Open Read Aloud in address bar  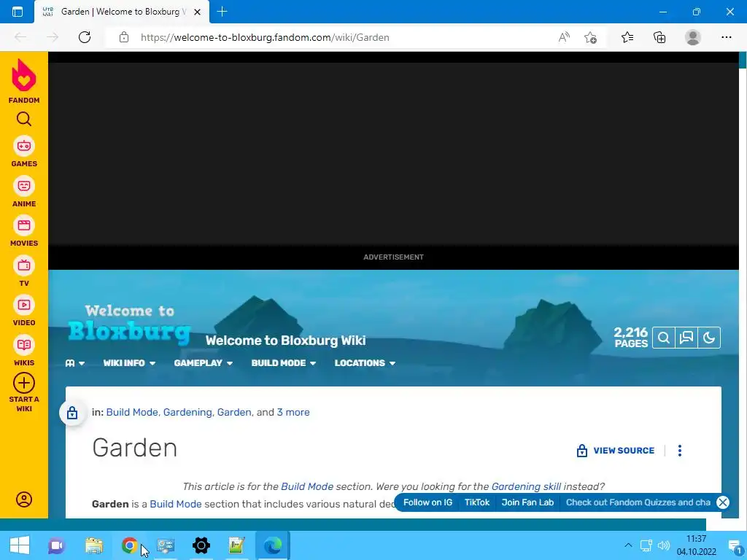click(x=564, y=37)
